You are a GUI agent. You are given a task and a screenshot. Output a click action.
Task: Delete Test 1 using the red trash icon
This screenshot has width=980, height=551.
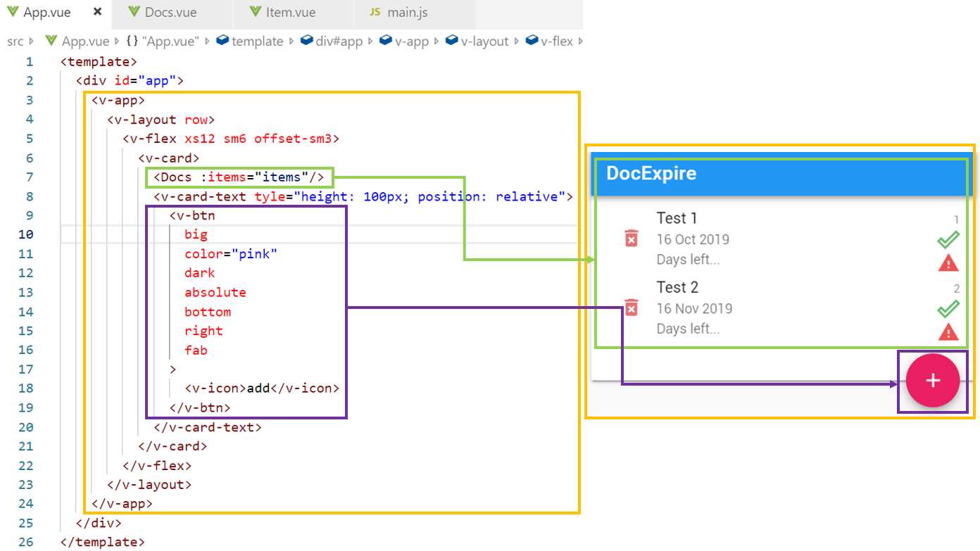point(631,238)
